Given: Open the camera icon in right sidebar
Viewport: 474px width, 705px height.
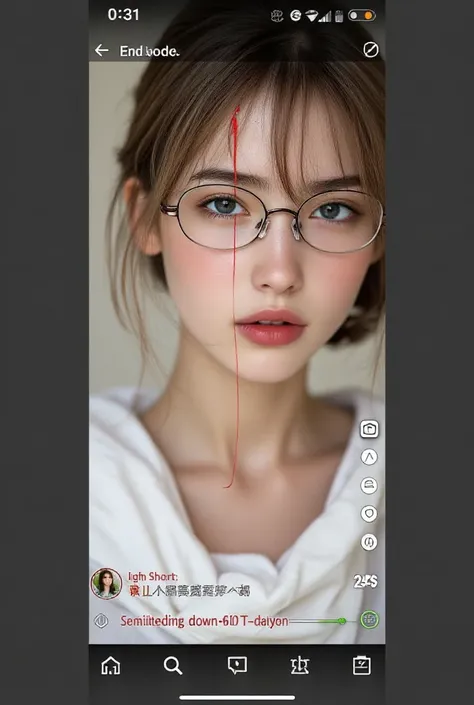Looking at the screenshot, I should tap(369, 429).
